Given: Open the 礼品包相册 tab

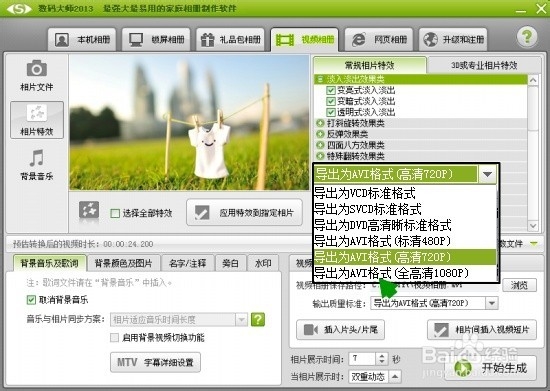Looking at the screenshot, I should point(230,39).
